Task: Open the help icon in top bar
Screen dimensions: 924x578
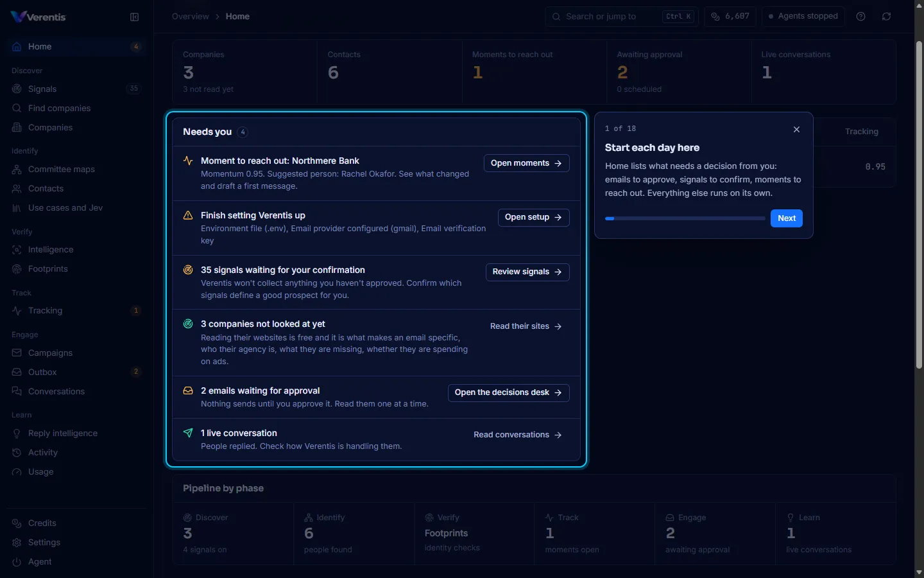Action: 861,17
